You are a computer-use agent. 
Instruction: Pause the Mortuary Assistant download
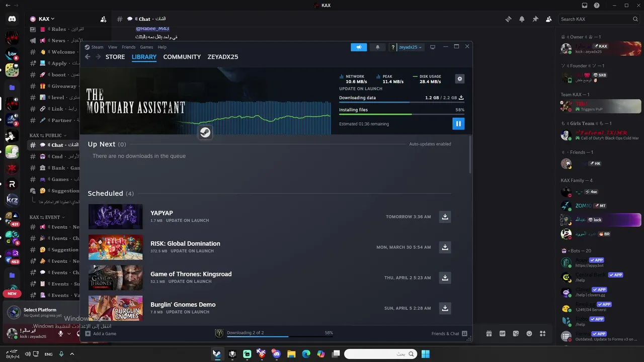point(458,123)
